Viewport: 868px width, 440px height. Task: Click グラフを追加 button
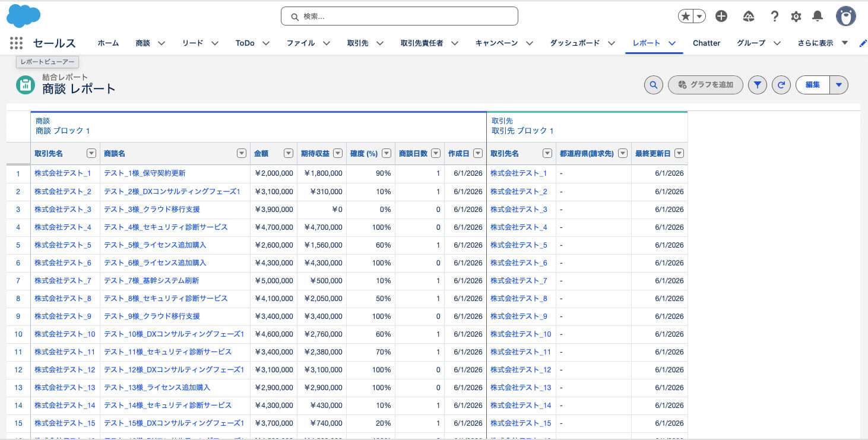705,85
